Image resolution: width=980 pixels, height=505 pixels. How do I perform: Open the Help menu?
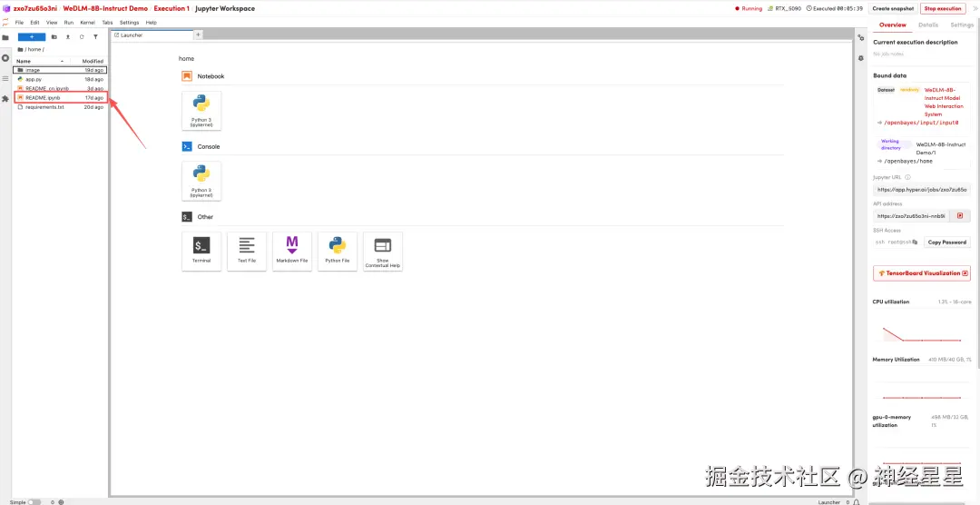(152, 23)
